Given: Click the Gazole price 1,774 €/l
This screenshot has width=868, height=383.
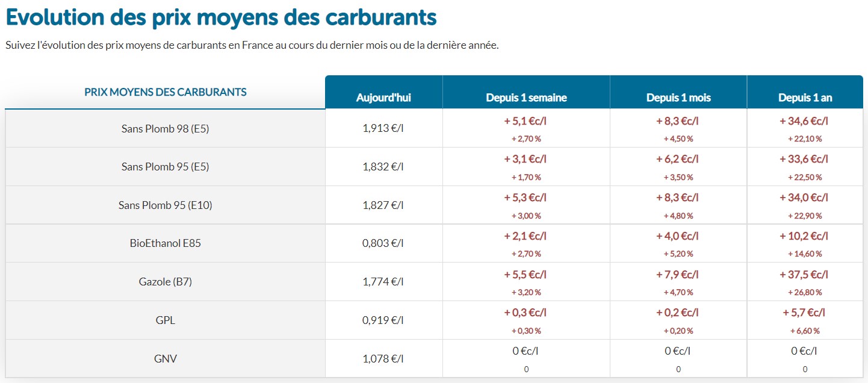Looking at the screenshot, I should pos(383,282).
